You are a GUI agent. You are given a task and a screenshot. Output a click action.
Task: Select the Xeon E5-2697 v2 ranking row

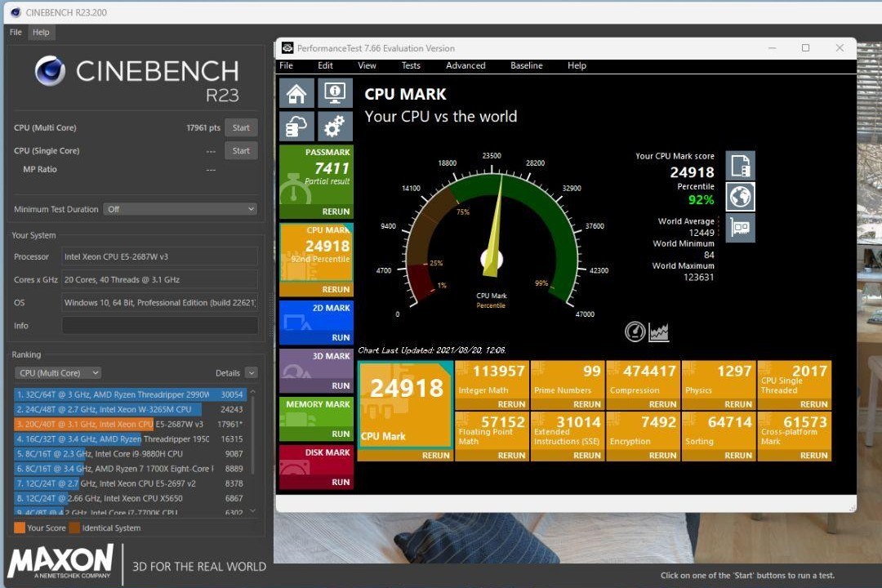coord(129,483)
